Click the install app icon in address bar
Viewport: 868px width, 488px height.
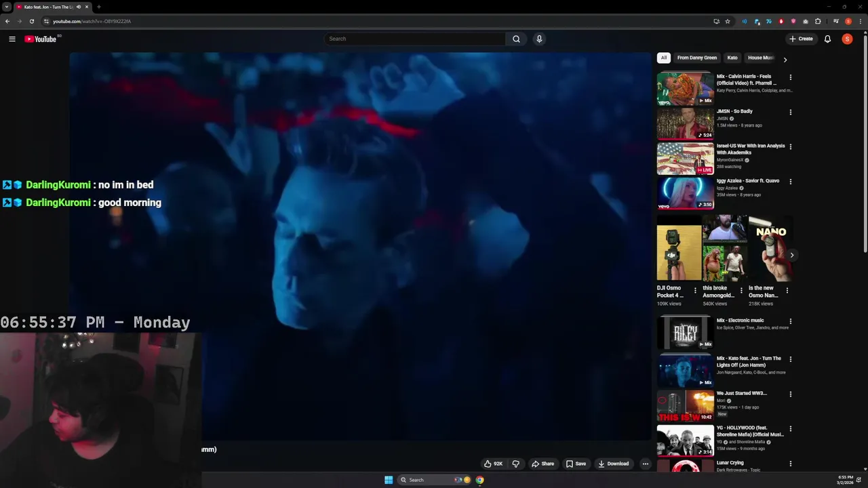click(x=716, y=21)
